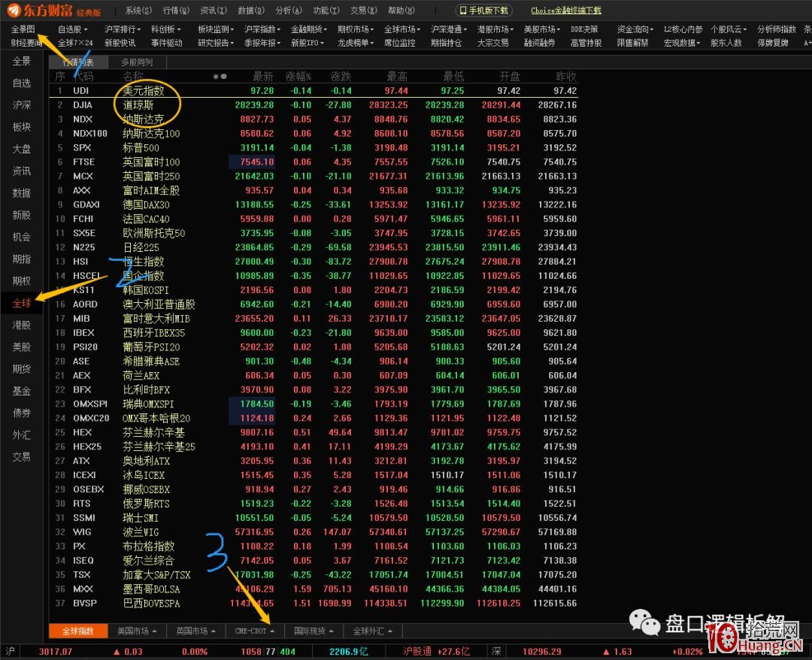Click the 巴西BOVESPA row name

point(151,603)
